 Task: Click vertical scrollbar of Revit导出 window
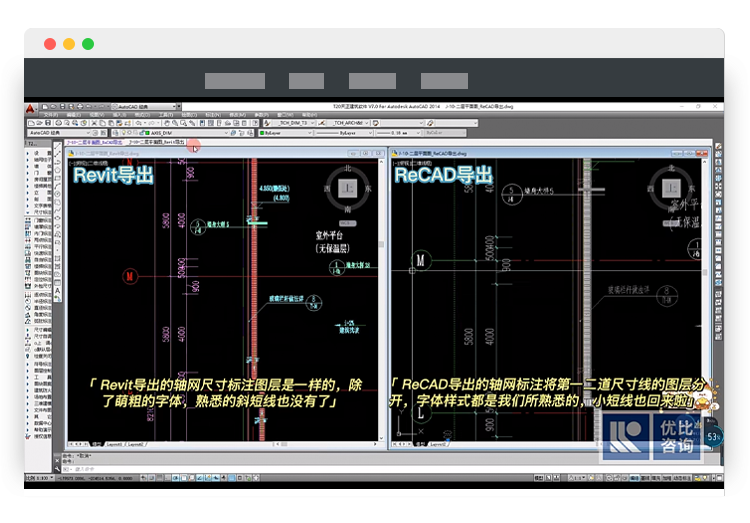click(381, 299)
